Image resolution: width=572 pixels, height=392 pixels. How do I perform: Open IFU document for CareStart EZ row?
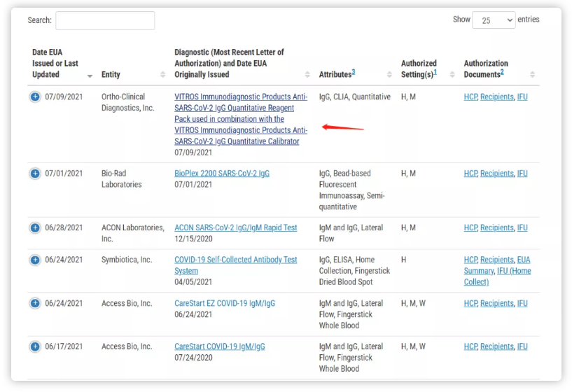coord(522,303)
